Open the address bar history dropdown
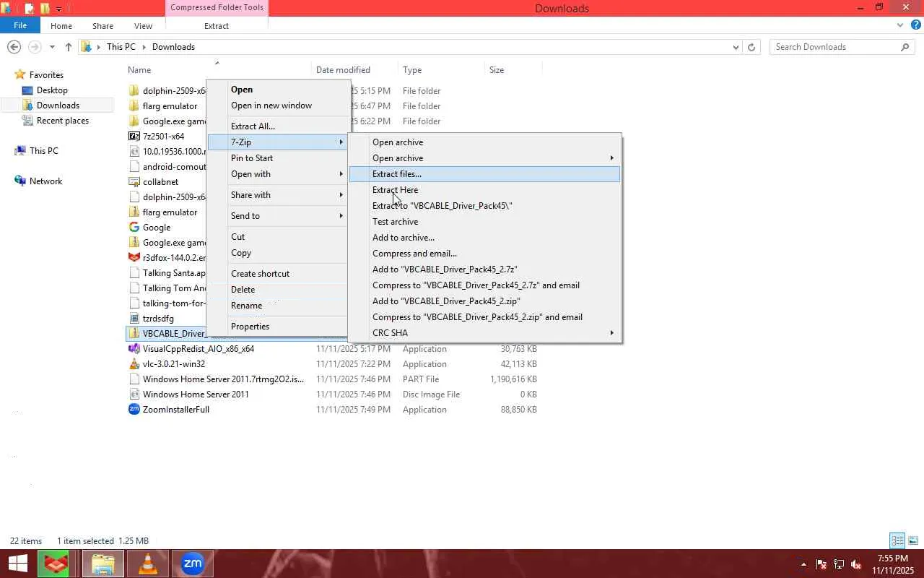924x578 pixels. pos(736,47)
